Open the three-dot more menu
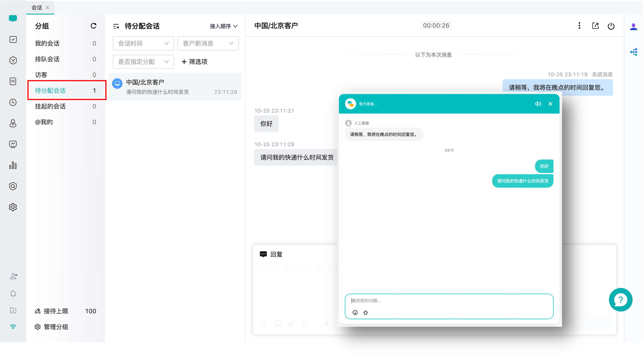The height and width of the screenshot is (360, 644). (x=579, y=26)
